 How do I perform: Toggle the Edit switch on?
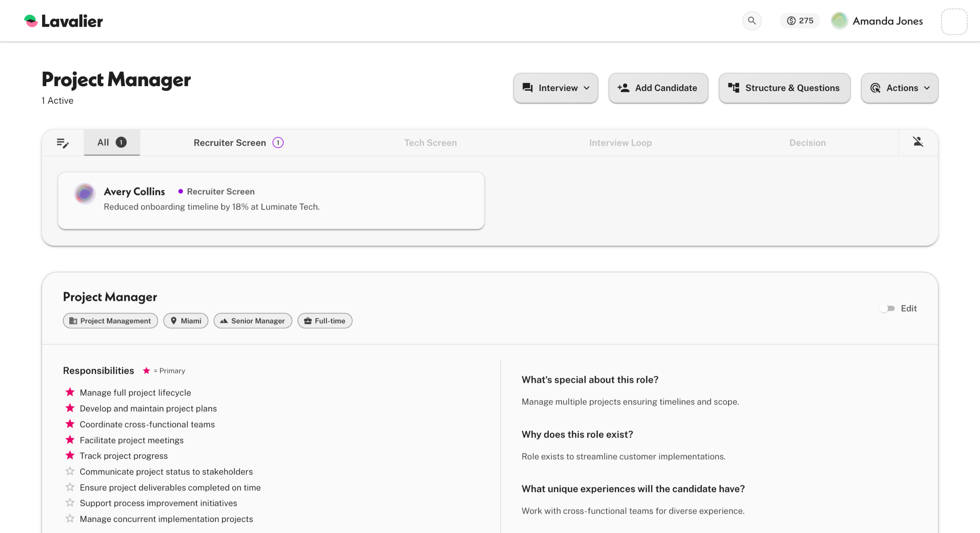[x=887, y=308]
